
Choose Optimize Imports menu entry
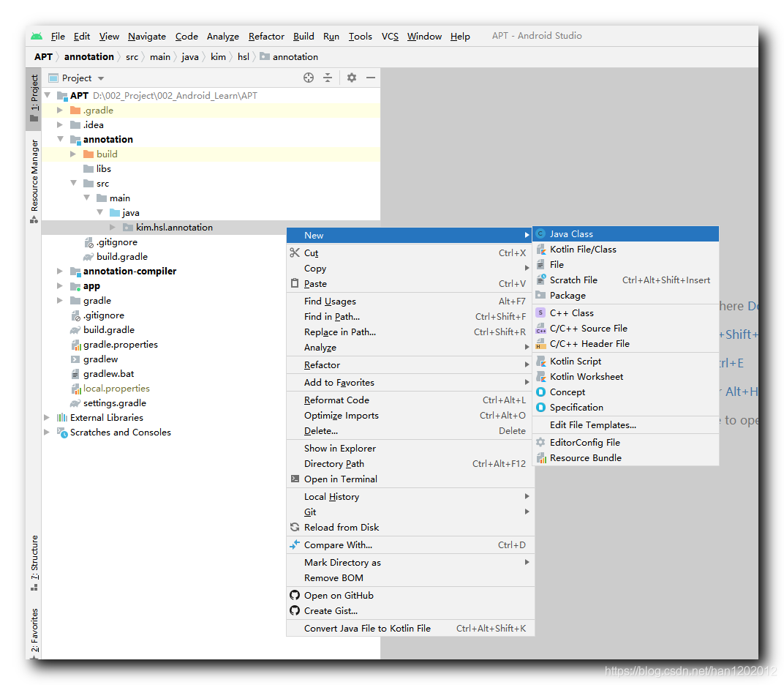[x=410, y=415]
